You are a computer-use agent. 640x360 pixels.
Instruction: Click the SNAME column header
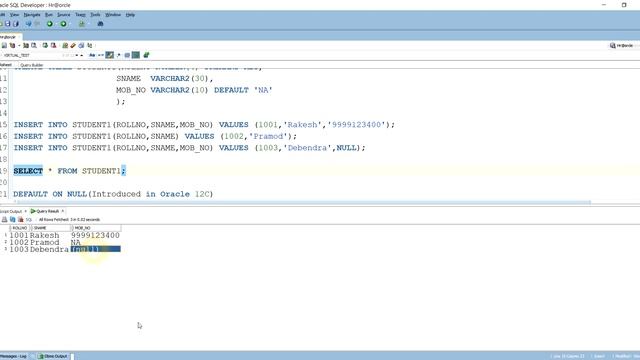coord(51,228)
